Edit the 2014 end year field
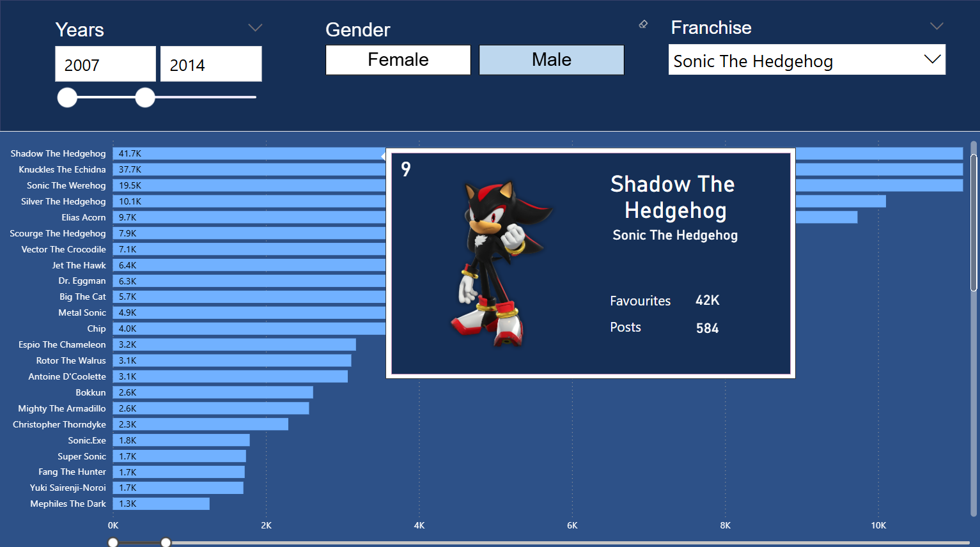980x547 pixels. 211,64
